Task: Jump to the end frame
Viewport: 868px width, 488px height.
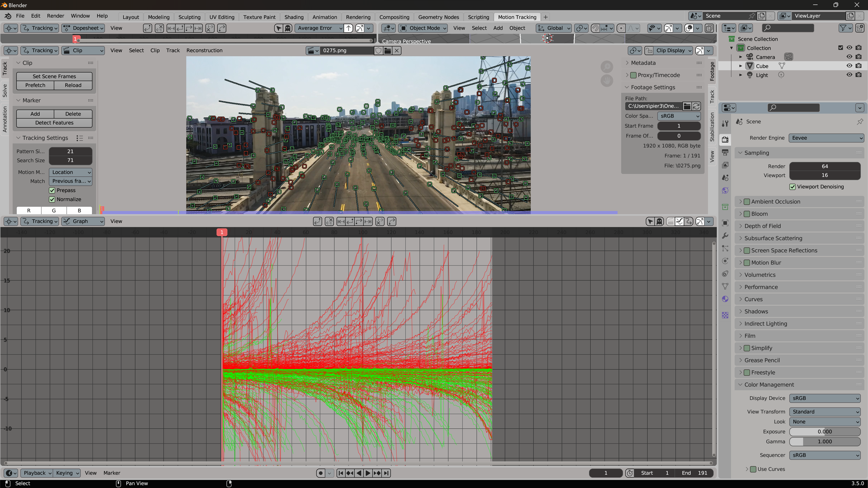Action: [386, 473]
